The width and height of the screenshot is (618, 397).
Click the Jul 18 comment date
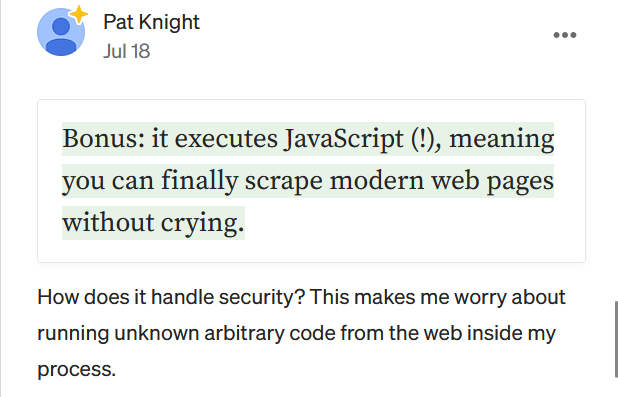pos(127,51)
